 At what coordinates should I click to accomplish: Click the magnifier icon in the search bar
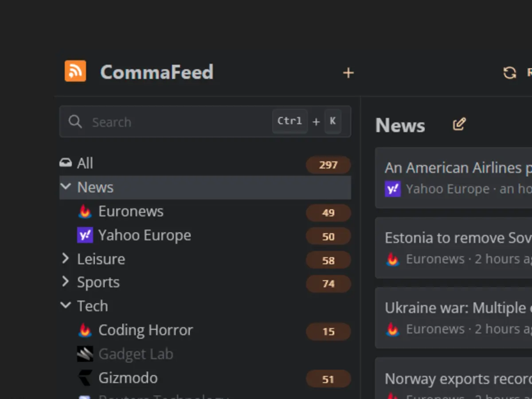point(75,121)
